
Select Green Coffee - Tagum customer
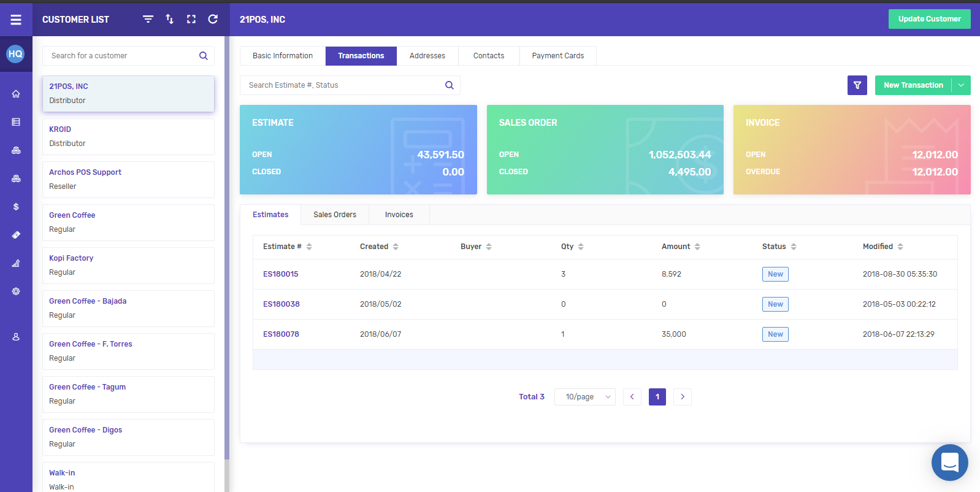[x=128, y=394]
